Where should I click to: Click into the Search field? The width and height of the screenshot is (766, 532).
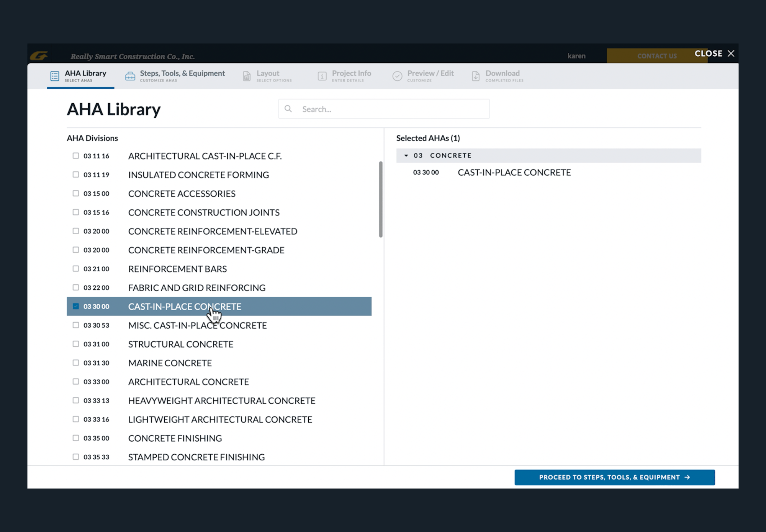384,109
